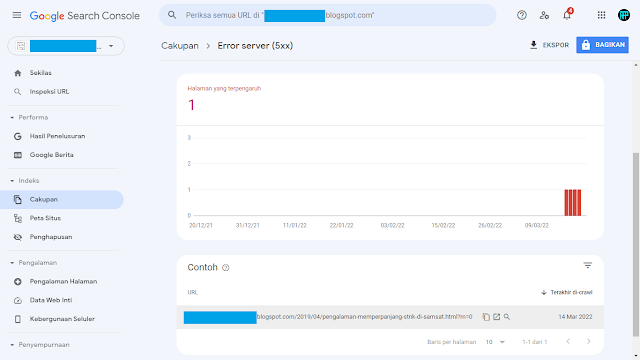
Task: Open the account profile avatar
Action: pos(624,15)
